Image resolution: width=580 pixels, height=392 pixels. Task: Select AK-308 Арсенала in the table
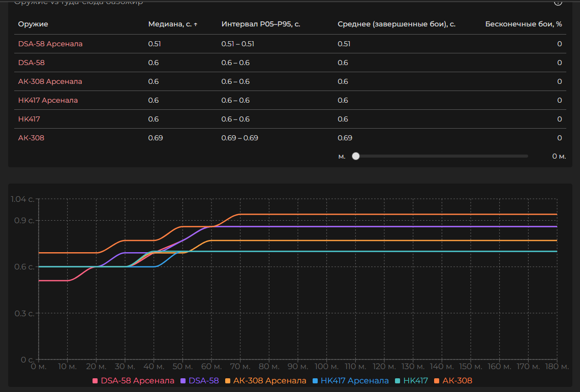coord(50,81)
